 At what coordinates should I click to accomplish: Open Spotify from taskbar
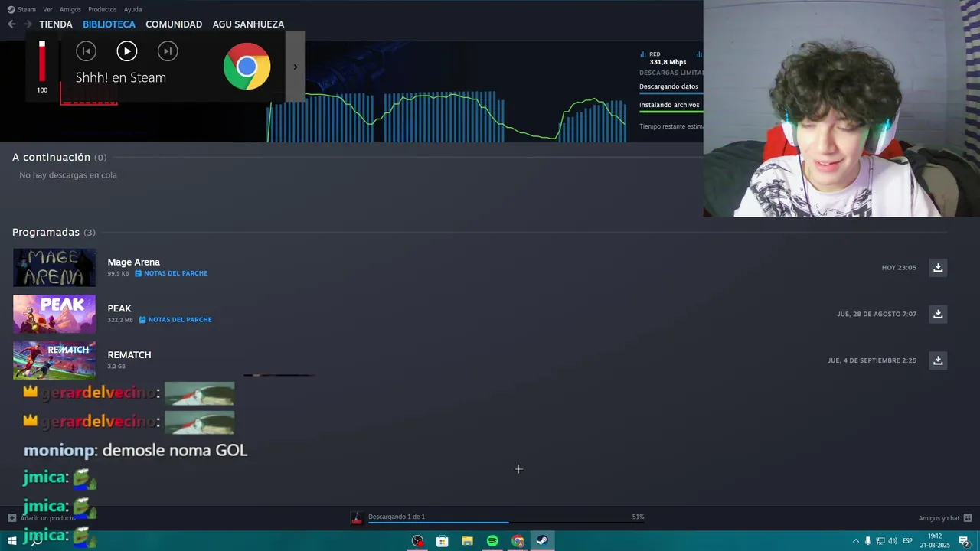tap(492, 541)
